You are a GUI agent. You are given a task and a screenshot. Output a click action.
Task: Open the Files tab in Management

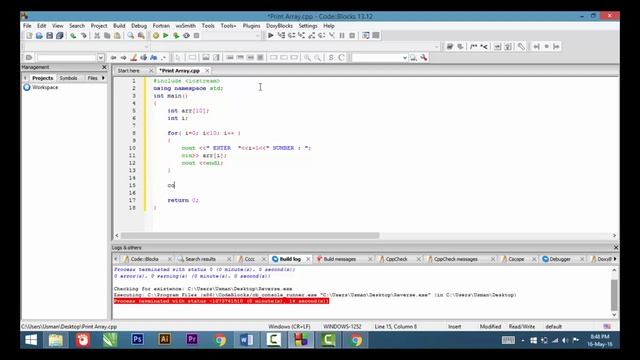(93, 78)
